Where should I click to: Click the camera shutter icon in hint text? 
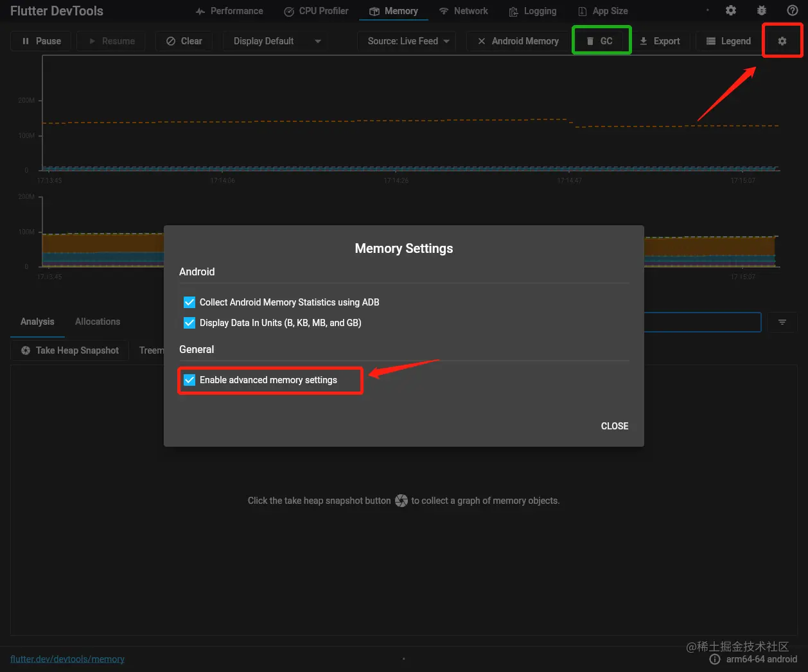(401, 501)
